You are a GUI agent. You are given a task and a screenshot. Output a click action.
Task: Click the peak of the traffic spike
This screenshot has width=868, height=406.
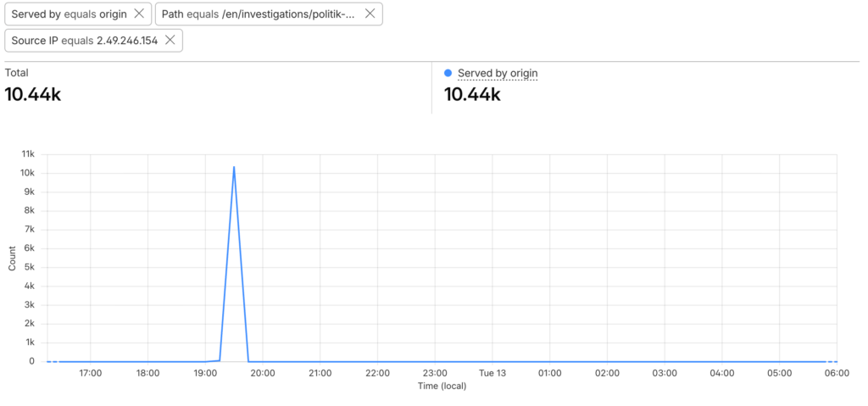(234, 167)
